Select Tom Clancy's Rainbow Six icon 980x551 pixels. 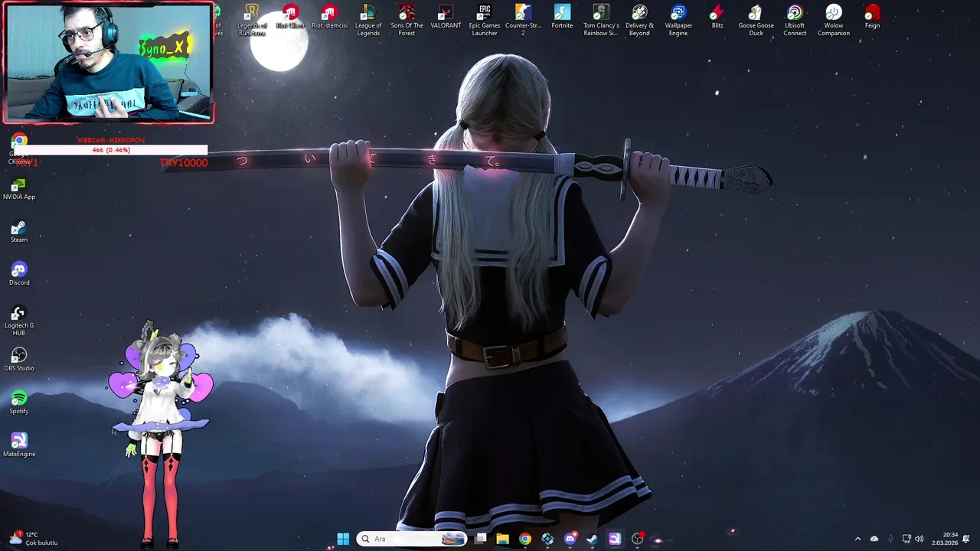pyautogui.click(x=601, y=20)
